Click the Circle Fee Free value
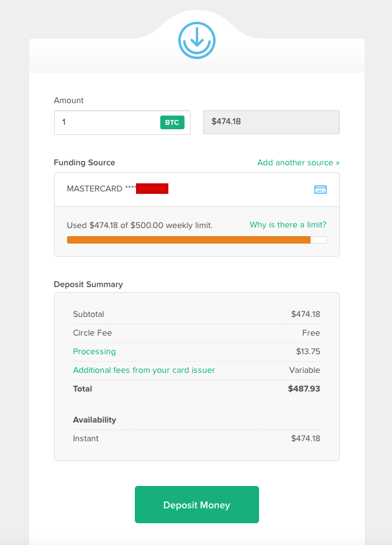This screenshot has width=392, height=545. click(311, 333)
